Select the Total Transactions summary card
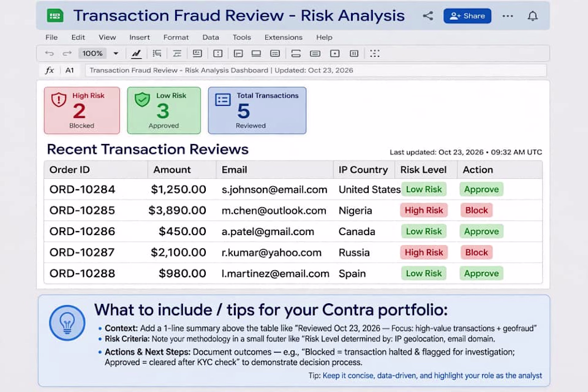 pos(257,110)
